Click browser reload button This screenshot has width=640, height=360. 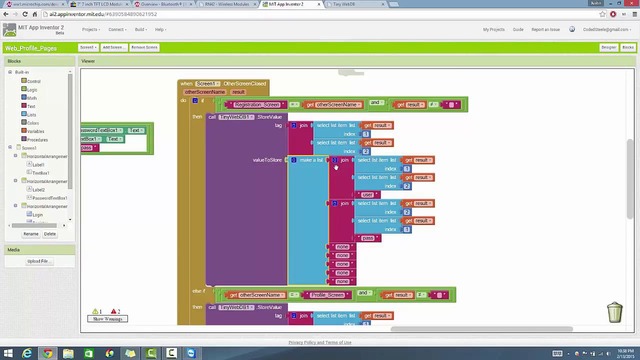[x=25, y=14]
